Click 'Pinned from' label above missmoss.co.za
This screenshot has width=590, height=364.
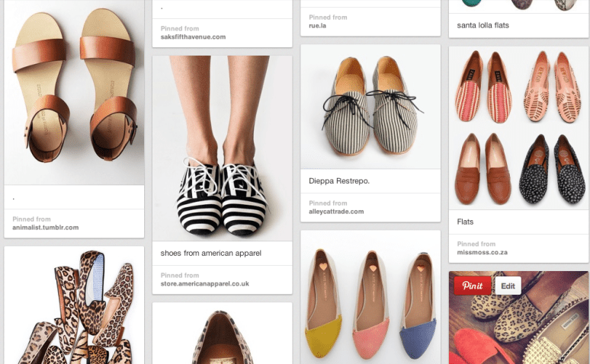(476, 244)
